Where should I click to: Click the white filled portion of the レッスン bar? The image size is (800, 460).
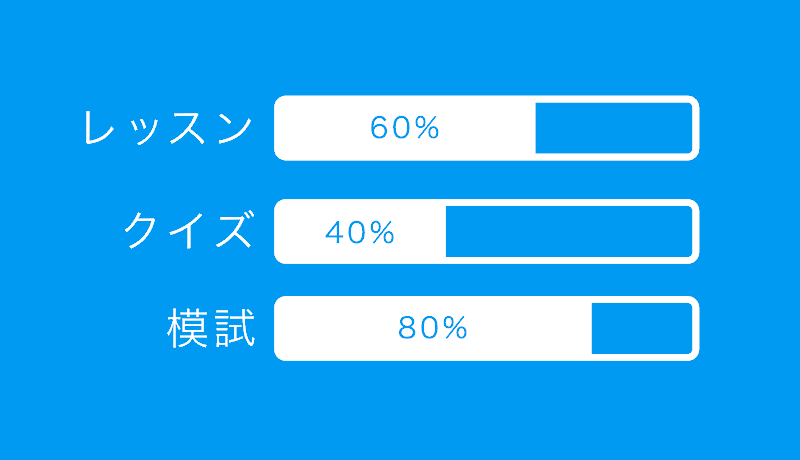pyautogui.click(x=405, y=128)
